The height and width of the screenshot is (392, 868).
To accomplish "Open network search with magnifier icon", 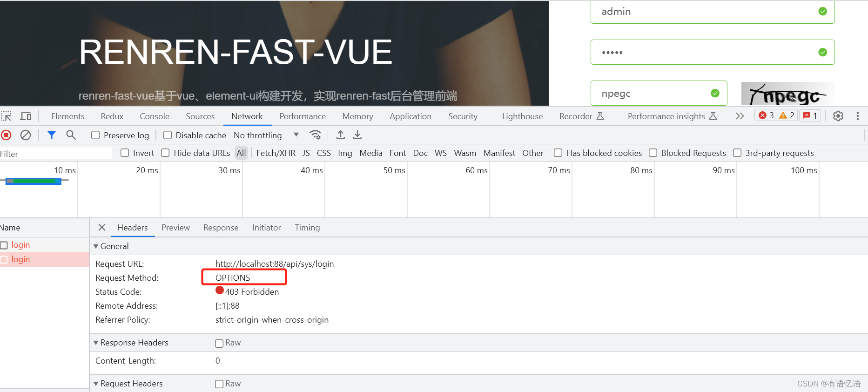I will [x=71, y=135].
